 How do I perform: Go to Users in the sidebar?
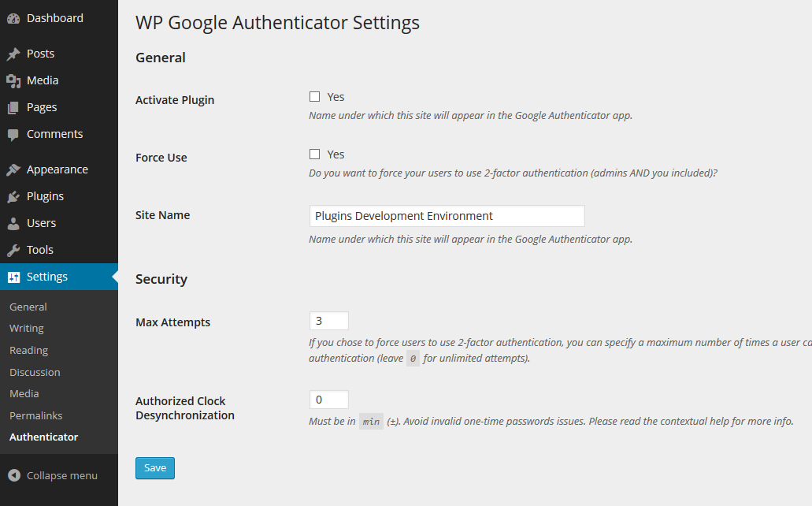coord(42,223)
